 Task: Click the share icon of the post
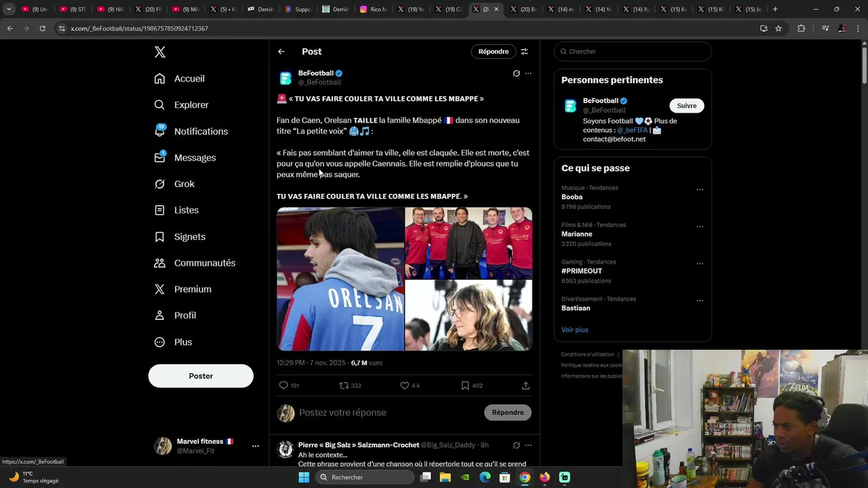[x=526, y=386]
